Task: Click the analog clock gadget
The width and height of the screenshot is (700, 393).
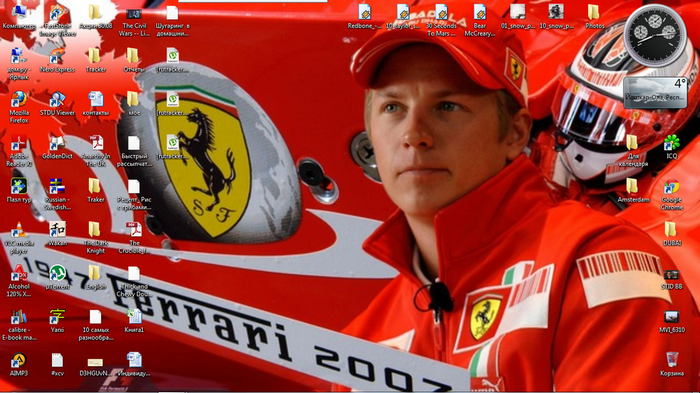Action: click(x=655, y=35)
